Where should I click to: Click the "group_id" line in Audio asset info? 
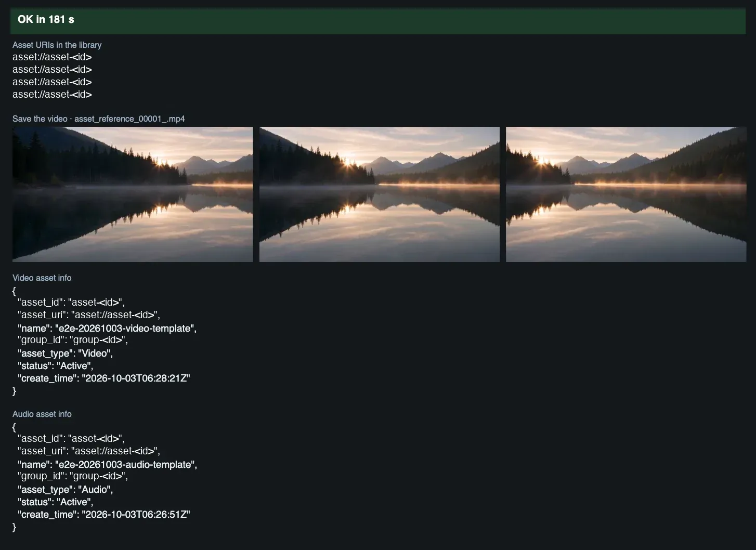click(72, 476)
